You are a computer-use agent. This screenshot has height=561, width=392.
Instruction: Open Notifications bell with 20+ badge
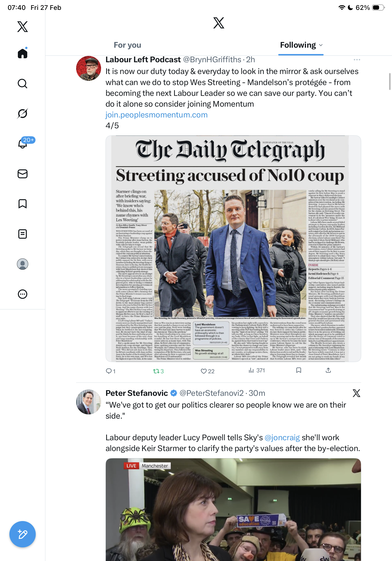[23, 144]
